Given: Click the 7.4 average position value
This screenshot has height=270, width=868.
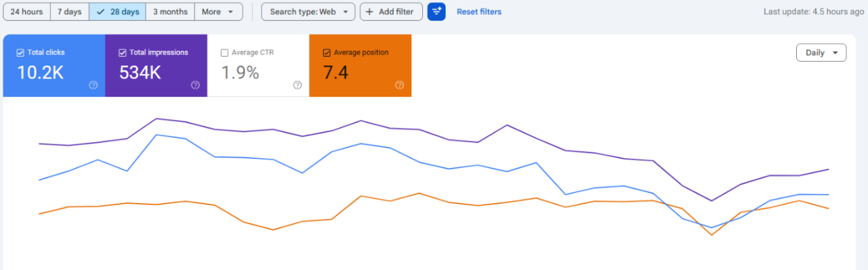Looking at the screenshot, I should click(x=335, y=73).
